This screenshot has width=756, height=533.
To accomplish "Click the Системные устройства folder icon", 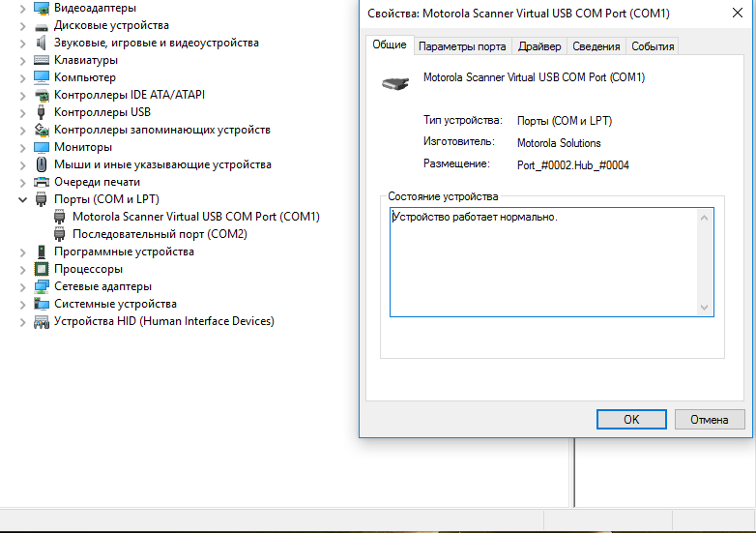I will coord(42,304).
